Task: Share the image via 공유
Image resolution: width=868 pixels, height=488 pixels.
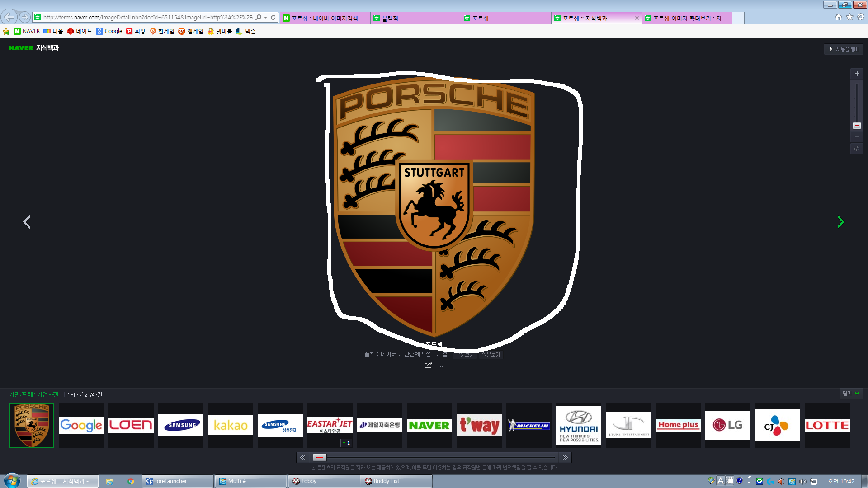Action: click(434, 365)
